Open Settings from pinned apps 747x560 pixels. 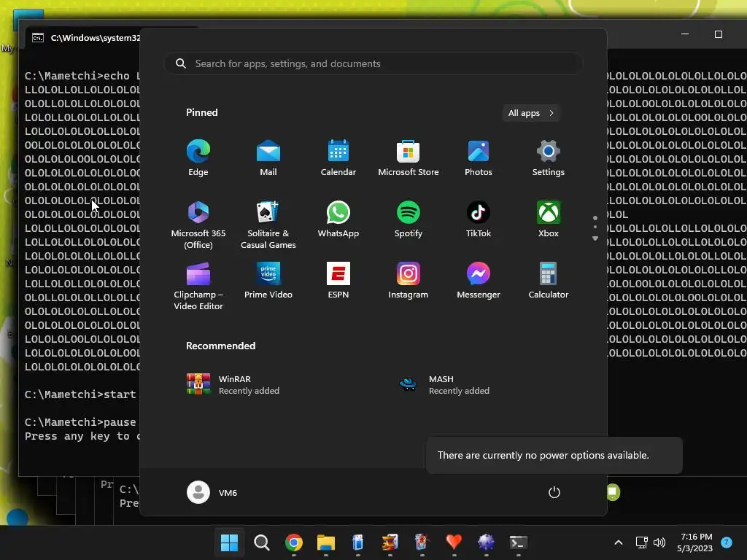[549, 158]
